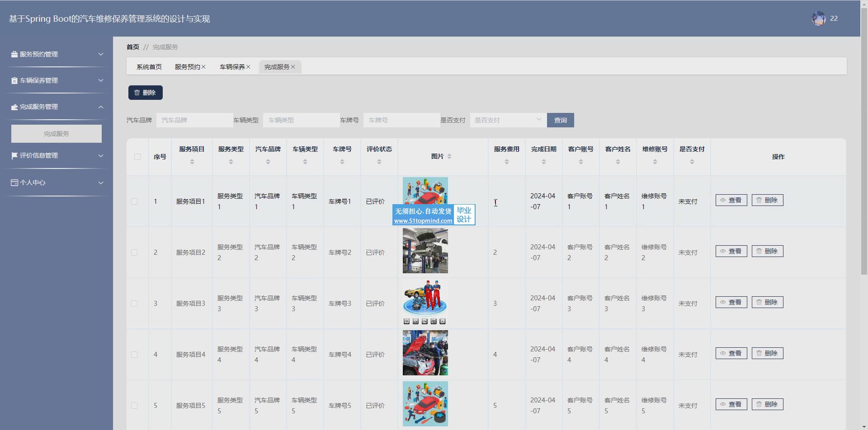Click the icon beside 完成服务管理
This screenshot has height=430, width=868.
[14, 107]
